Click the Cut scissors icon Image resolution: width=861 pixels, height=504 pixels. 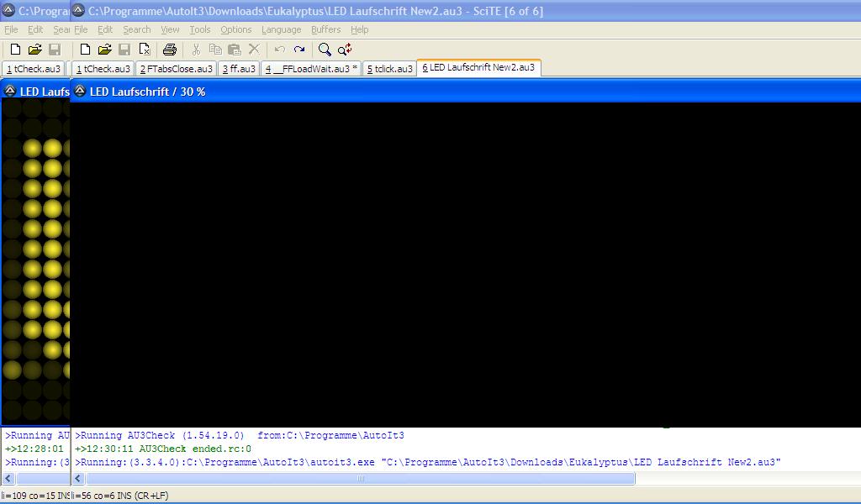pyautogui.click(x=196, y=50)
